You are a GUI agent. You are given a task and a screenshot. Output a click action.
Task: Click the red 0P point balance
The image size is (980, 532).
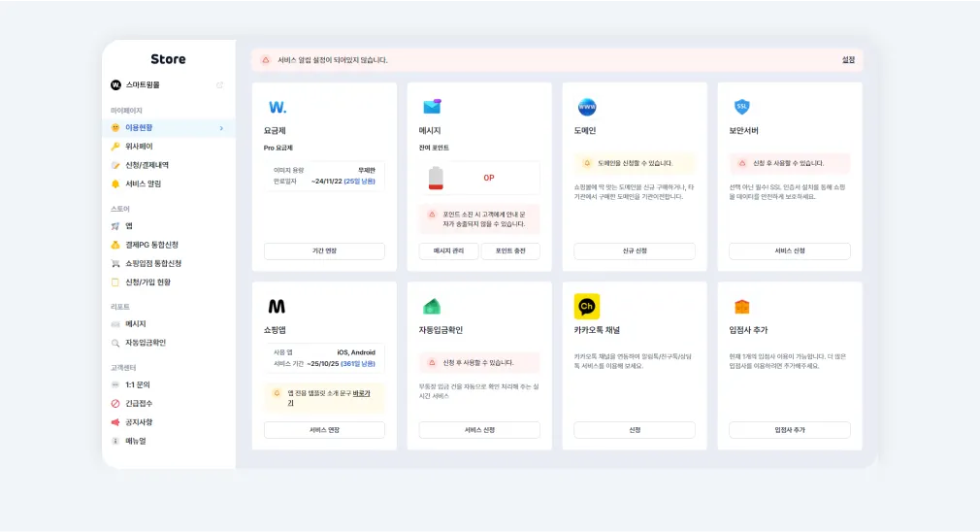489,179
